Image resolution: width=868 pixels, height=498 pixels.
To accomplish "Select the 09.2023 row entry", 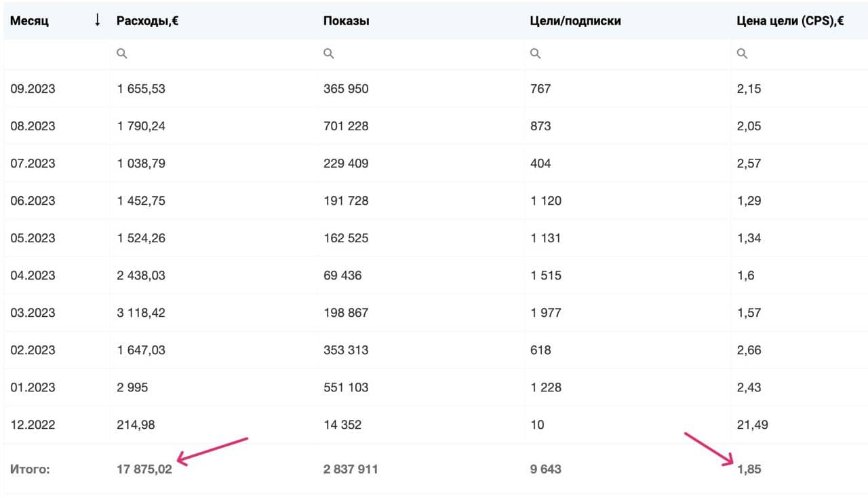I will point(31,88).
